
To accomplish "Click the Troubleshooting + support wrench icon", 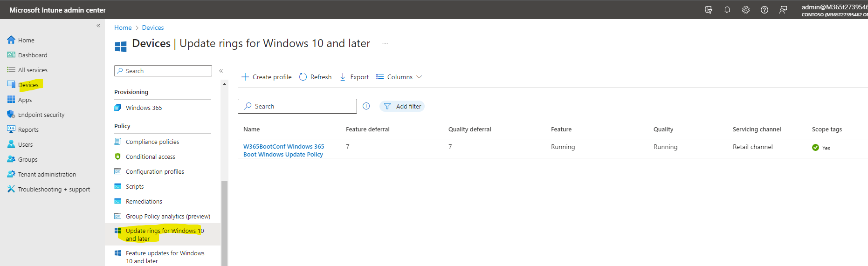I will 11,189.
